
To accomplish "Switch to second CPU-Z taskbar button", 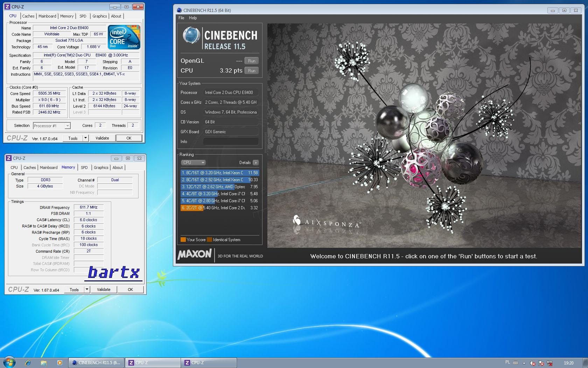I will pyautogui.click(x=209, y=363).
